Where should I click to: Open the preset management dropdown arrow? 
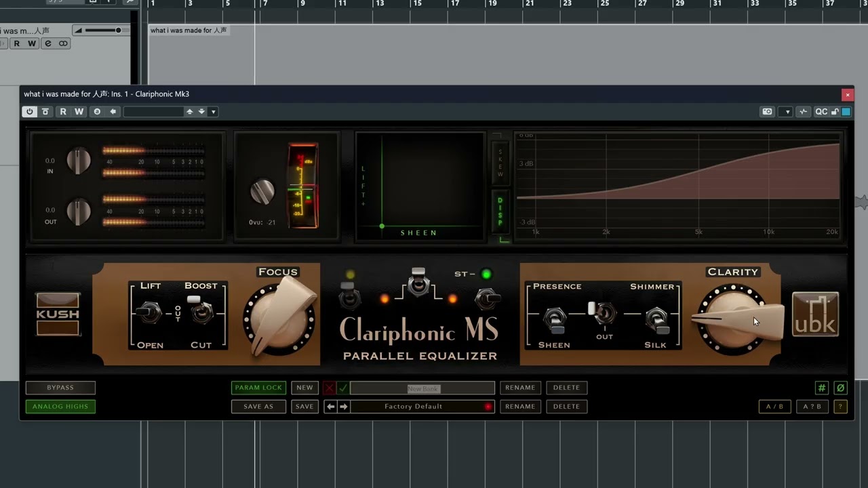pos(213,112)
